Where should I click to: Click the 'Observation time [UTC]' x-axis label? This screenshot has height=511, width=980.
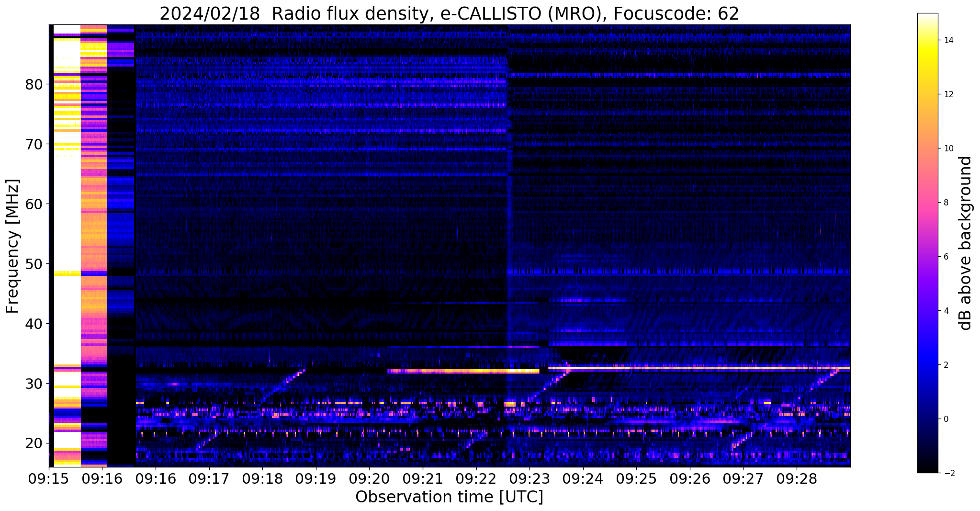coord(449,497)
